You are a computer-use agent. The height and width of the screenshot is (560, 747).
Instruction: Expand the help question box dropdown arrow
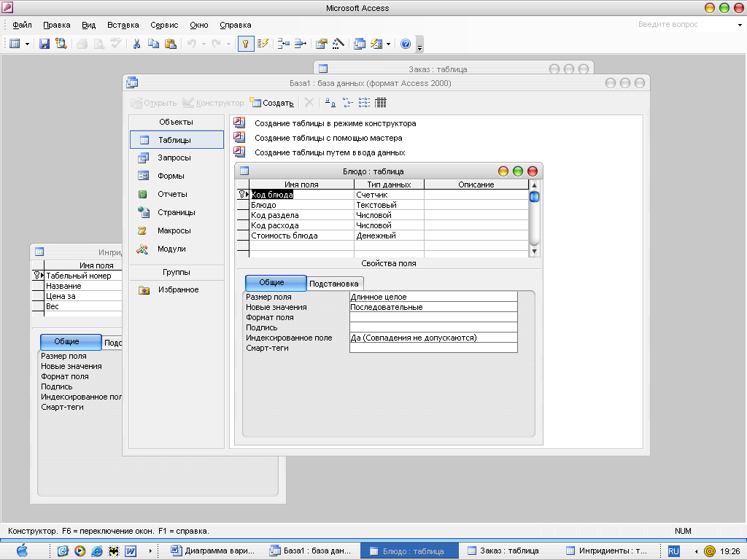pyautogui.click(x=740, y=25)
